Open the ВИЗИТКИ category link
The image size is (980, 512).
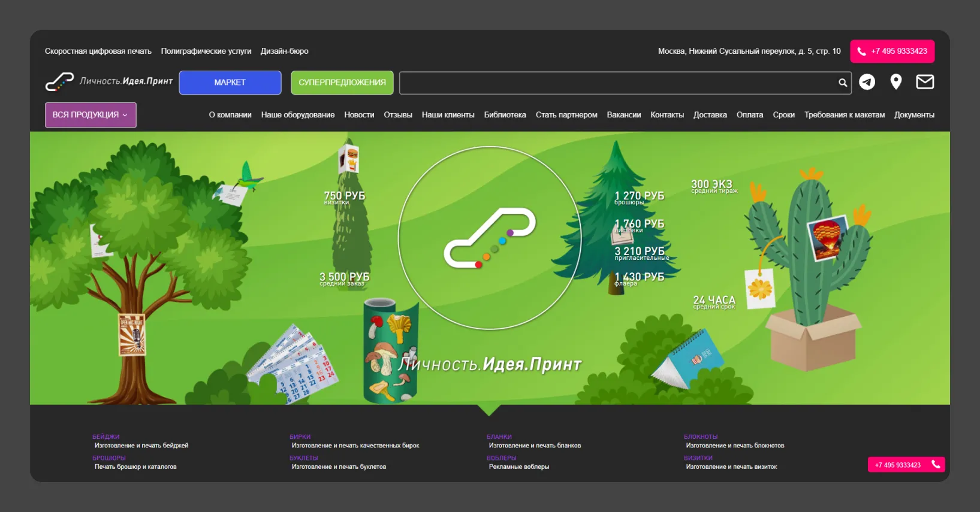coord(698,458)
